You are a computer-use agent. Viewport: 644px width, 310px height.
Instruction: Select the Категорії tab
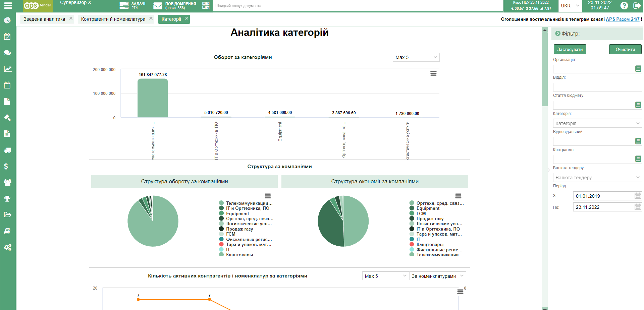171,19
